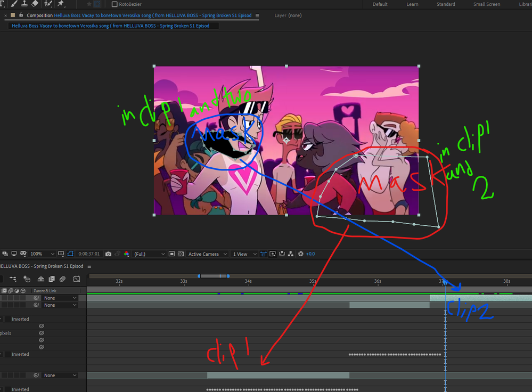
Task: Click the 3D Layer column header icon
Action: point(23,291)
